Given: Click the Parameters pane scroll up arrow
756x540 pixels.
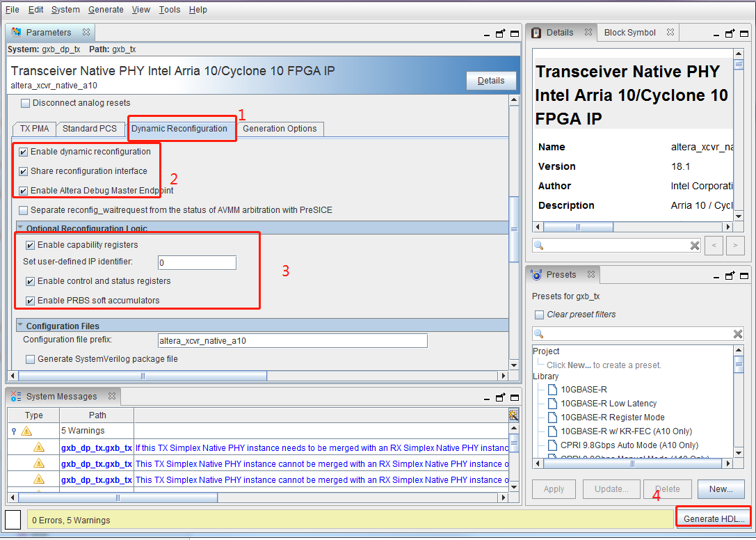Looking at the screenshot, I should 514,100.
